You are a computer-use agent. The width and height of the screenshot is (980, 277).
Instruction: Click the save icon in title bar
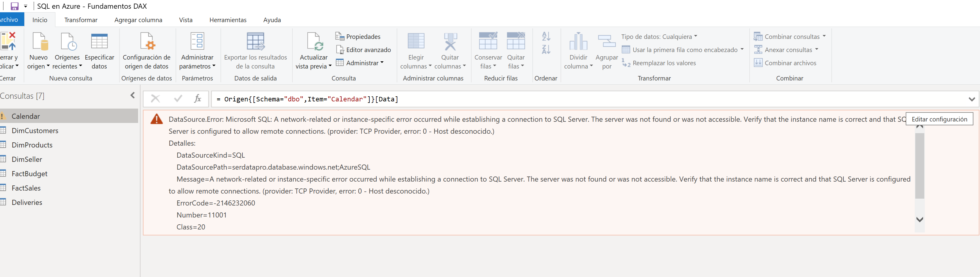pos(14,6)
